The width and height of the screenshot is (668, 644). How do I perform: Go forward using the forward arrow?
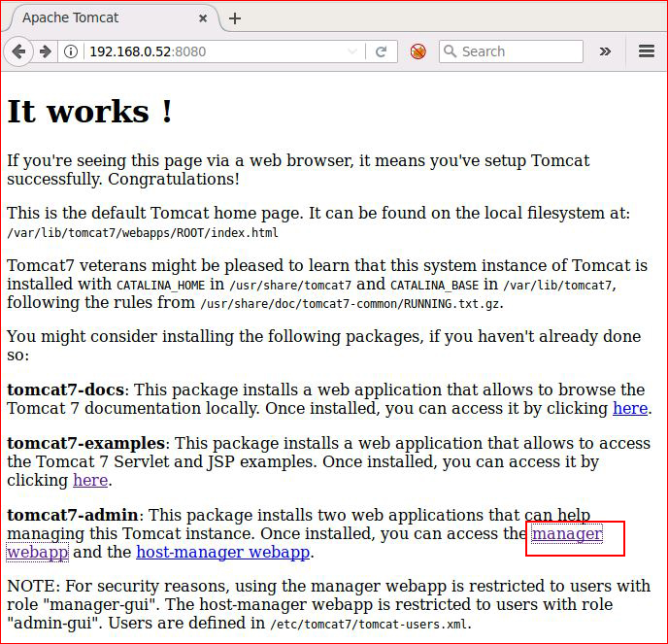46,51
